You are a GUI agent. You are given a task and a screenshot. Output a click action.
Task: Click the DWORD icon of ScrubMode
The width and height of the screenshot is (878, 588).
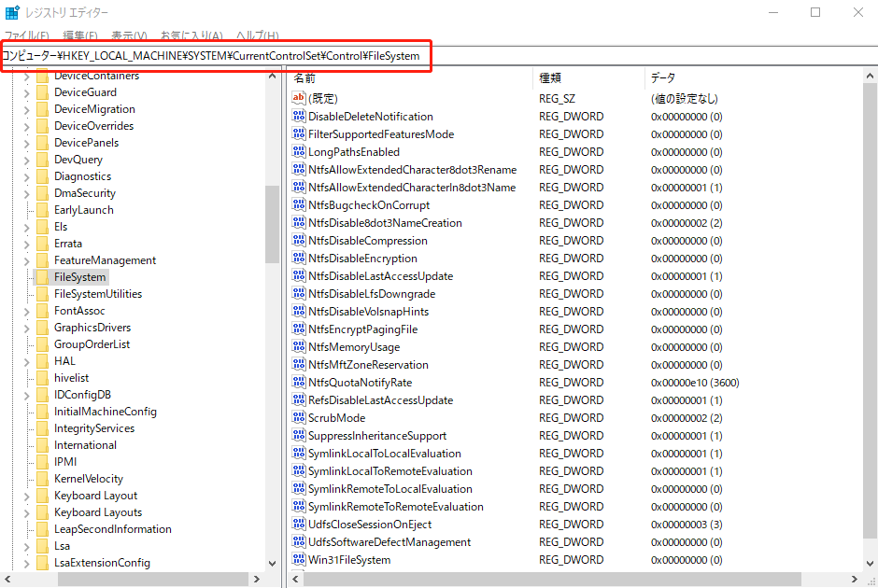click(x=299, y=417)
